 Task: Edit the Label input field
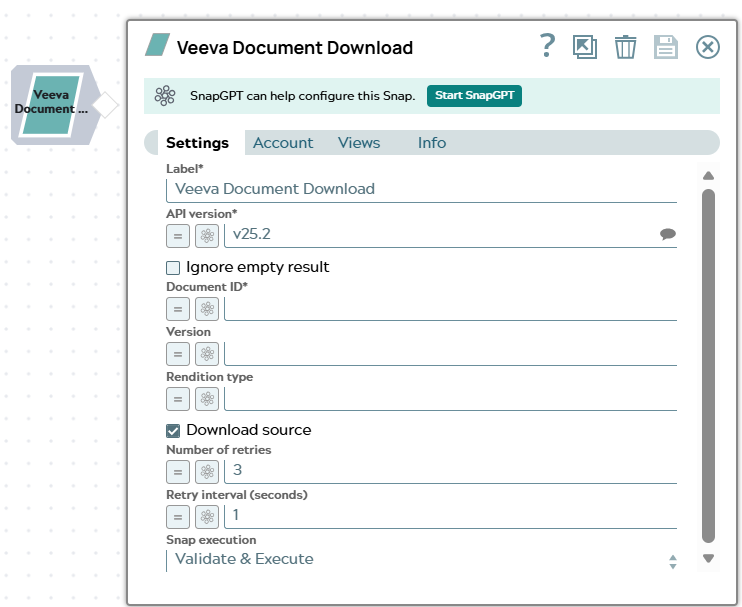(422, 189)
